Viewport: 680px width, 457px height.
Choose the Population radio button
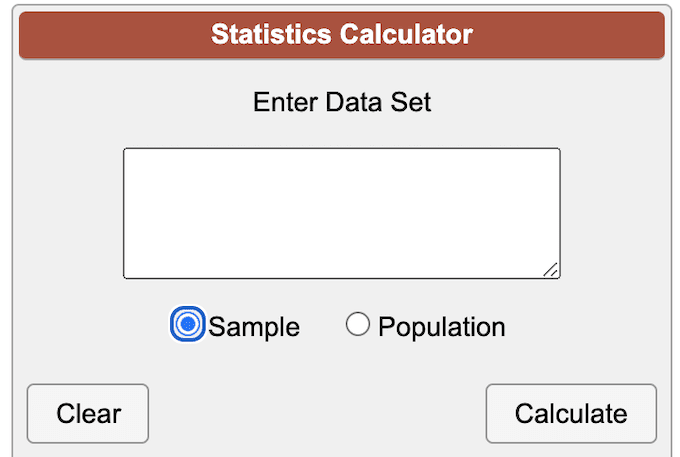tap(358, 324)
